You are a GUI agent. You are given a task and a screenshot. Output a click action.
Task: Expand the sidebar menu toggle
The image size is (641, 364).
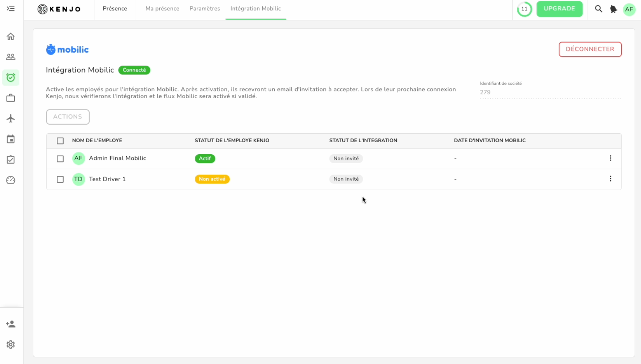[x=11, y=9]
